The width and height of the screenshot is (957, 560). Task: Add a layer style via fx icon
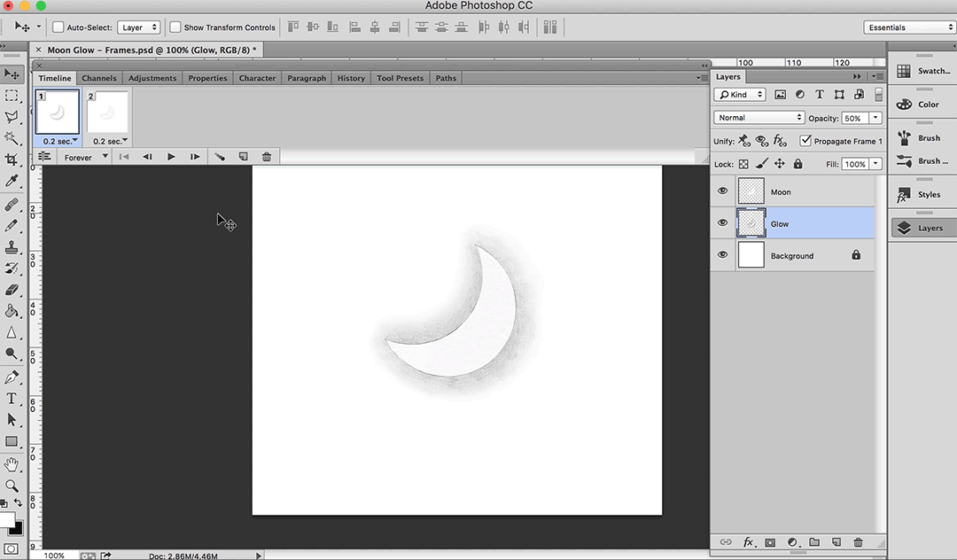pos(748,542)
